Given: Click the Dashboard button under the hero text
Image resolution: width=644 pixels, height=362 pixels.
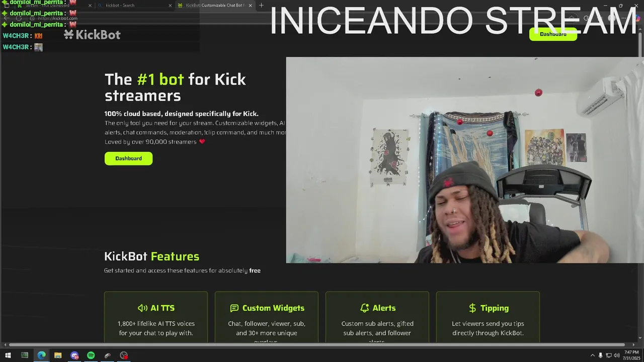Looking at the screenshot, I should (x=128, y=158).
